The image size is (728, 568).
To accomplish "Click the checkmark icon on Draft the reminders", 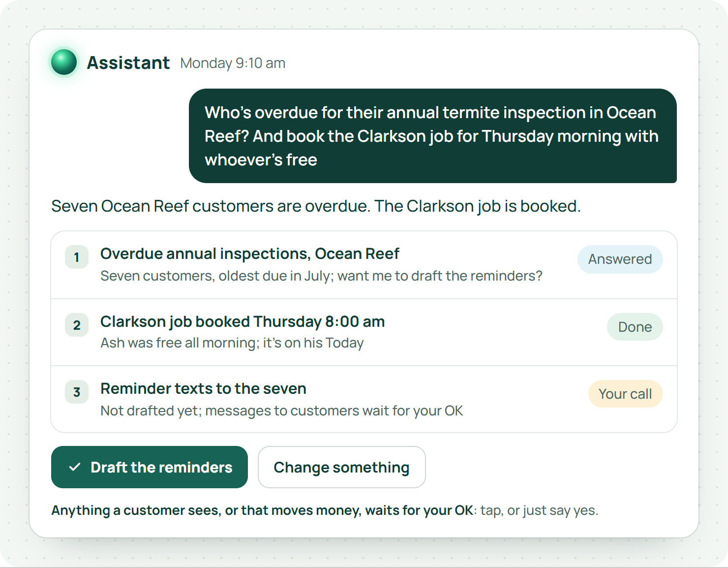I will point(75,467).
